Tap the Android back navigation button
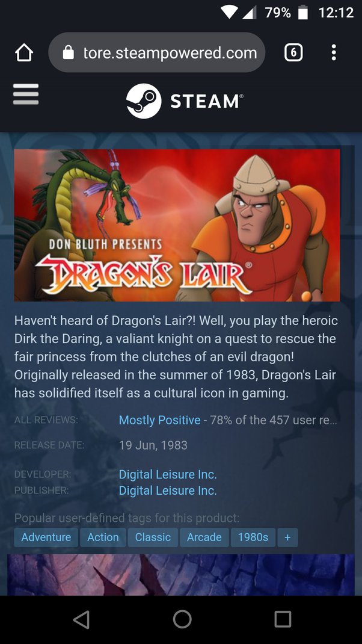Screen dimensions: 362x644 (x=81, y=619)
